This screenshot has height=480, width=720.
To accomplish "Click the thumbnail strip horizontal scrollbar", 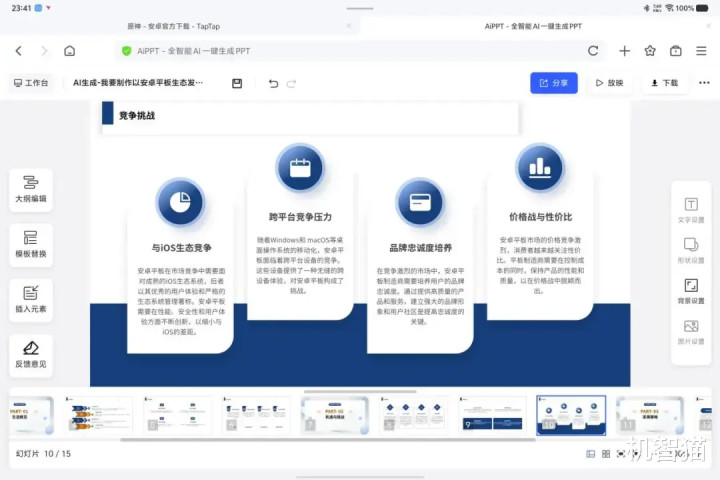I will [328, 440].
